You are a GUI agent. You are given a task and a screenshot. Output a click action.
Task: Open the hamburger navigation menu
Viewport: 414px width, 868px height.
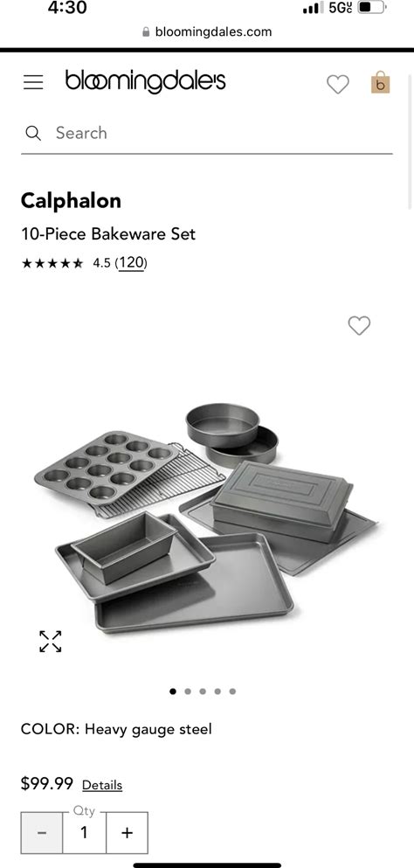[33, 82]
